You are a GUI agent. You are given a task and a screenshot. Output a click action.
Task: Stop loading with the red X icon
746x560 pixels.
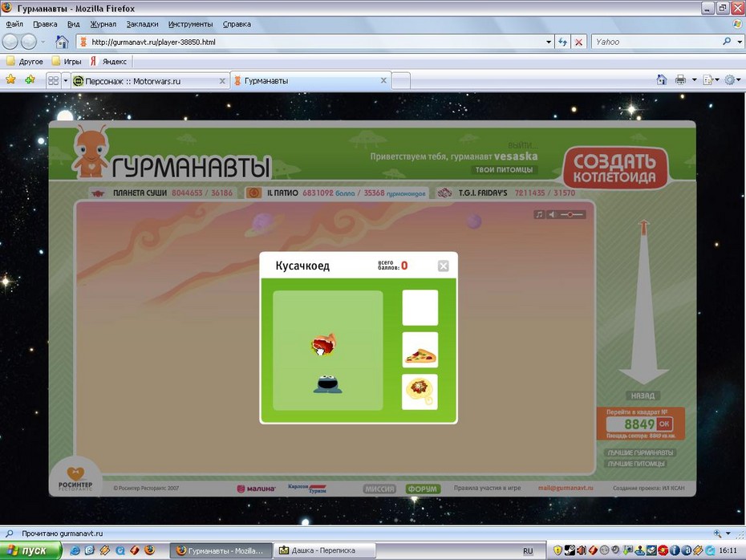coord(578,42)
